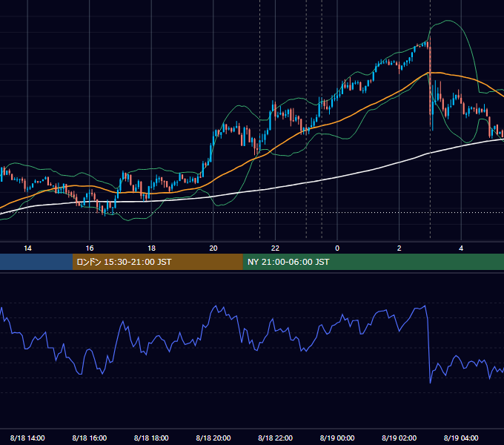Click the 8/18 16:00 label on indicator axis
The width and height of the screenshot is (504, 445).
[90, 438]
